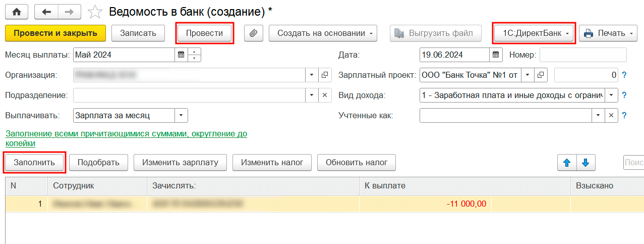Open attachments via the paperclip icon
Screen dimensions: 644x244
coord(254,33)
